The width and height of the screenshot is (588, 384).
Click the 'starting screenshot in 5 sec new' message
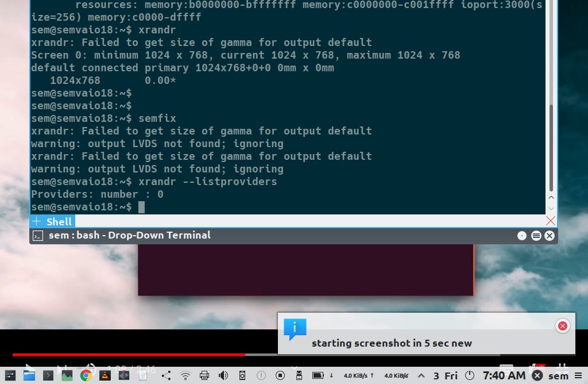pyautogui.click(x=392, y=343)
